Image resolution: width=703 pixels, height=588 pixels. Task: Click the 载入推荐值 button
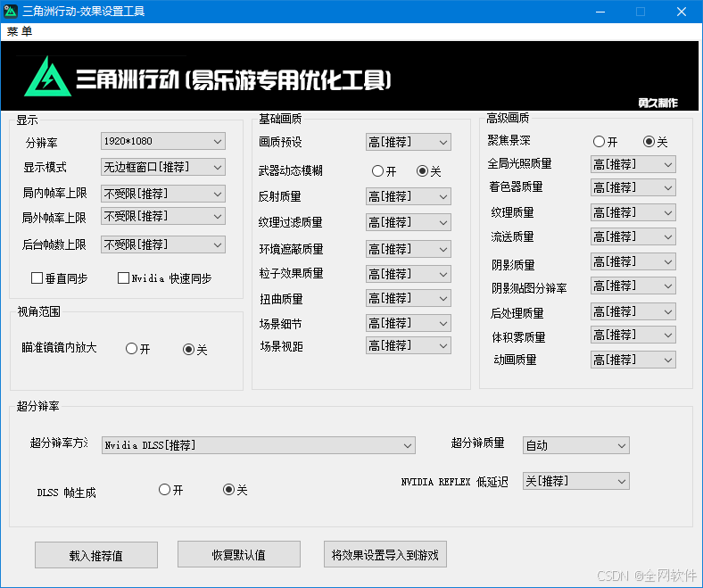coord(96,555)
